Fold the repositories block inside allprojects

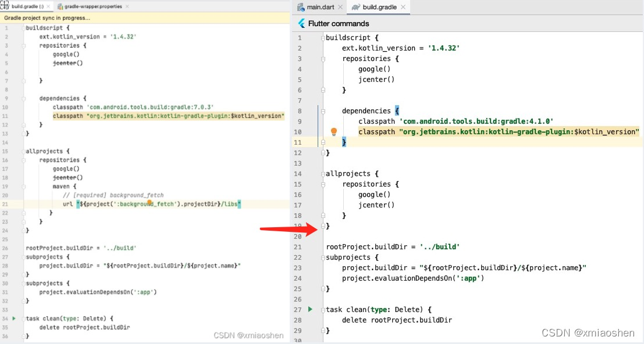323,184
